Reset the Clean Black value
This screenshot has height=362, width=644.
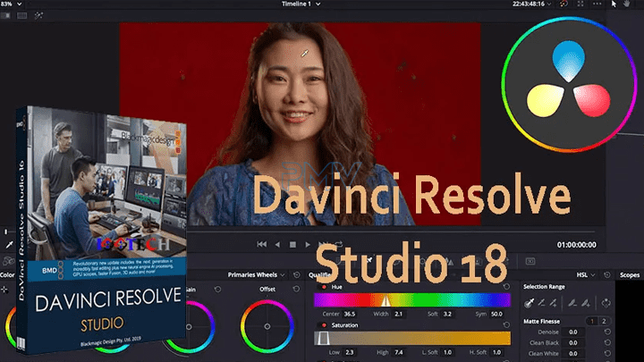pos(607,342)
